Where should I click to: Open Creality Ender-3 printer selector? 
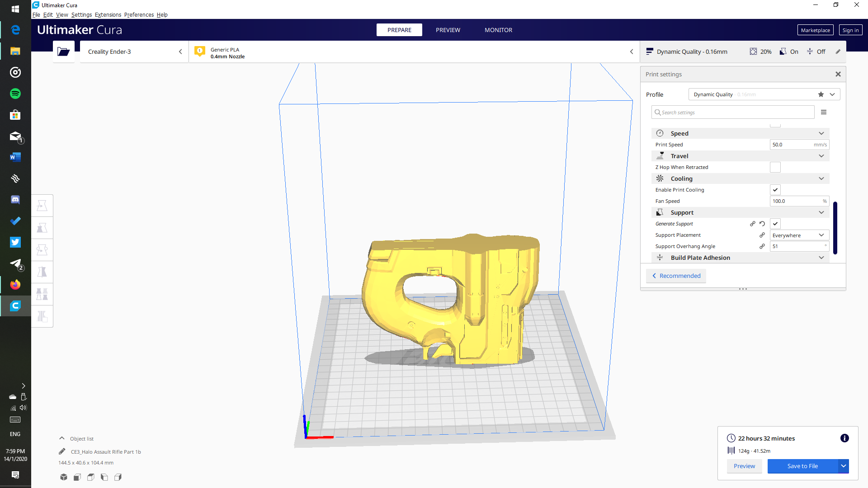[x=134, y=52]
